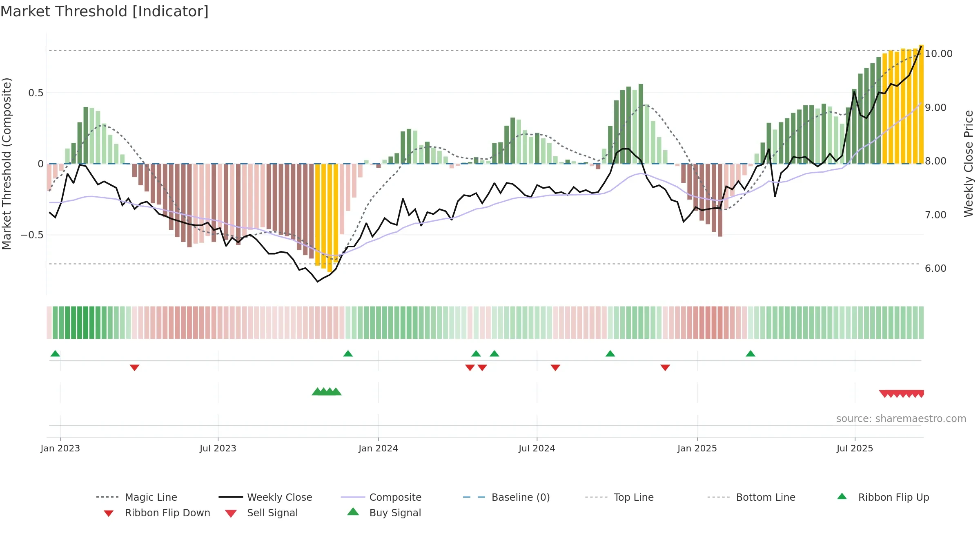The width and height of the screenshot is (980, 551).
Task: Click the yellow bars cluster near late 2023
Action: pos(327,218)
